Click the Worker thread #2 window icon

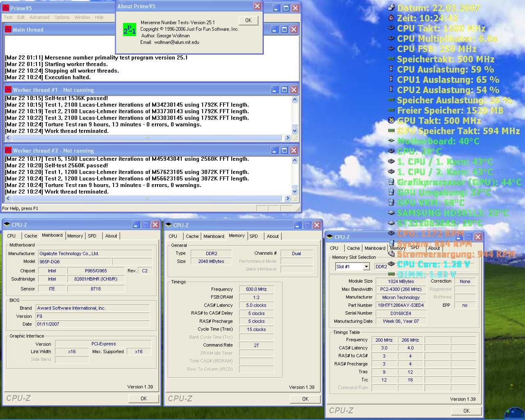pos(8,150)
